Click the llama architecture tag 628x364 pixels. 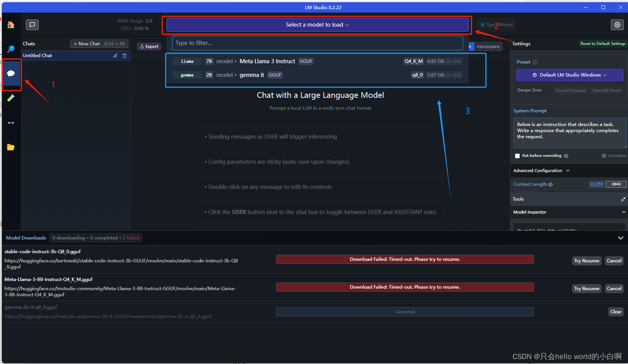(x=187, y=61)
